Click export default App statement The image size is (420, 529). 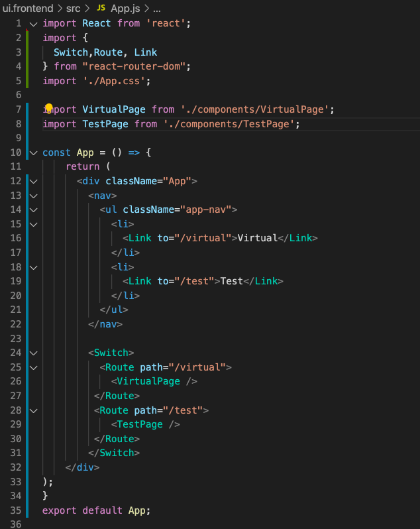(x=97, y=510)
